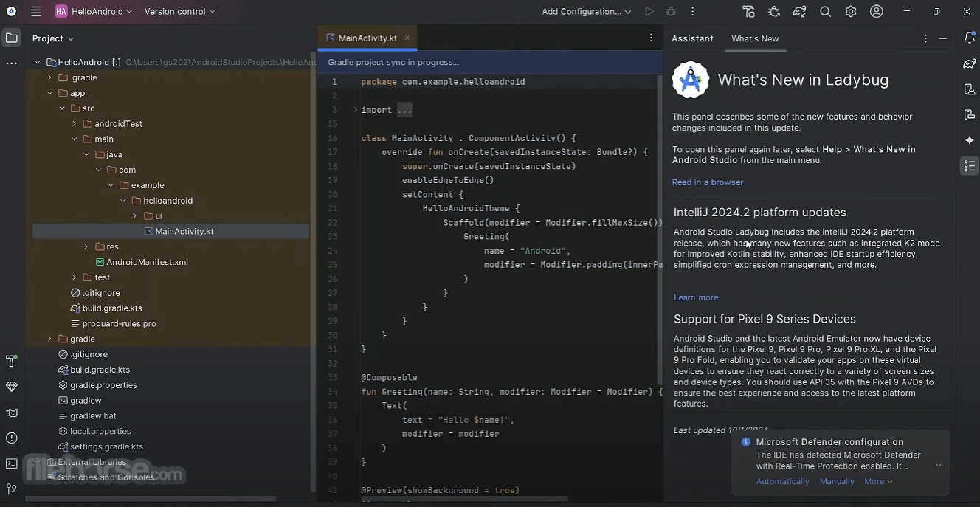980x507 pixels.
Task: Open the main hamburger menu
Action: (36, 11)
